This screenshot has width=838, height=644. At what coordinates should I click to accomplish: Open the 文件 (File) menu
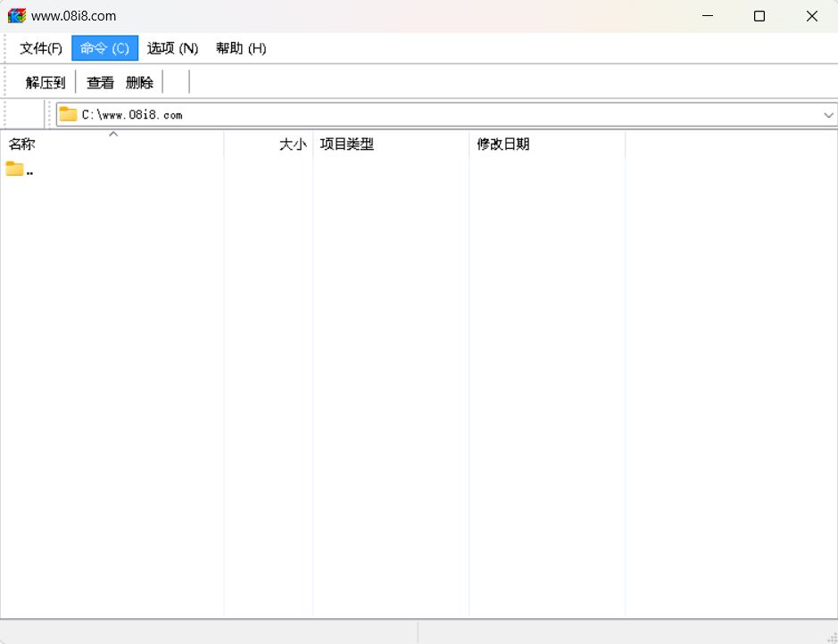[x=40, y=48]
